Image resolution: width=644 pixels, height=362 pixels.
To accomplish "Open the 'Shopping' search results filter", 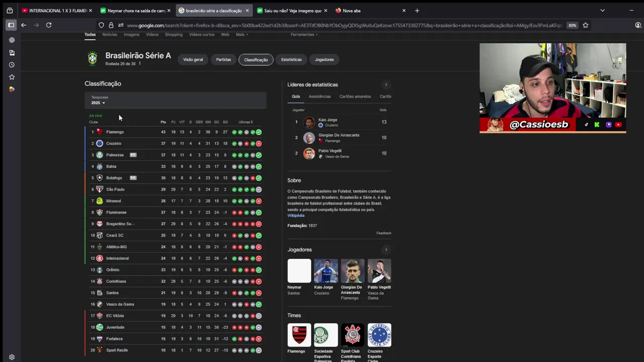I will (174, 35).
